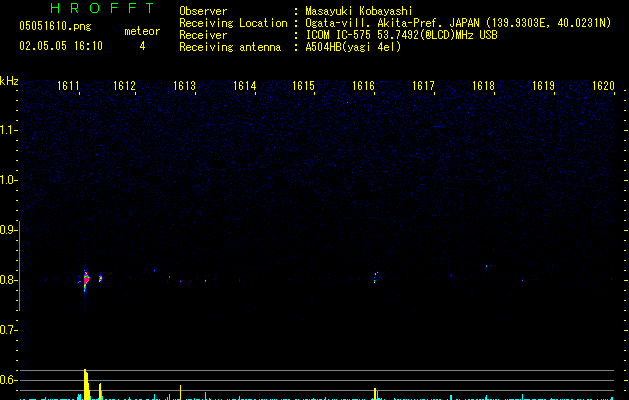Screen dimensions: 629x400
Task: Click the Receiving antenna label
Action: click(x=230, y=47)
